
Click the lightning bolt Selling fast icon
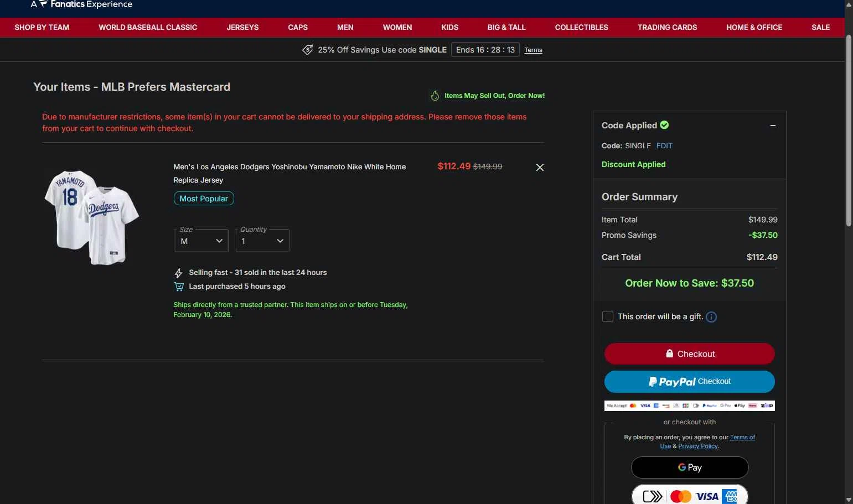click(x=178, y=273)
